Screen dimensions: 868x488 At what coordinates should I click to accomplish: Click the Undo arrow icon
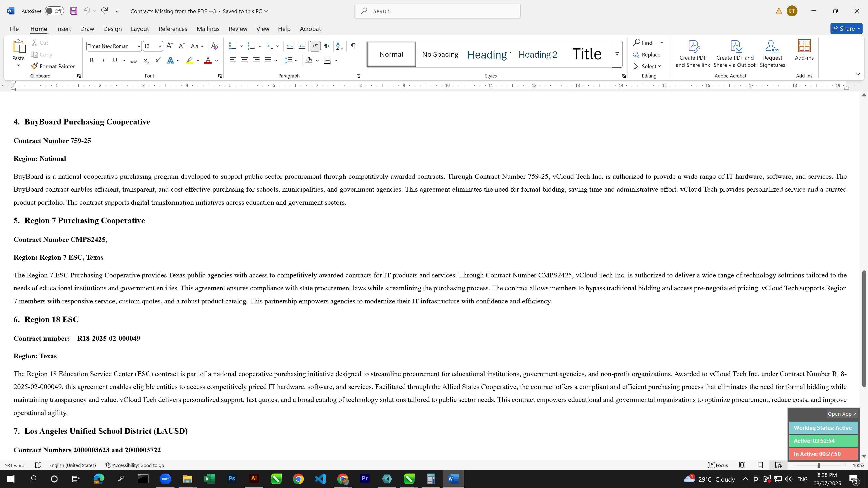[87, 11]
